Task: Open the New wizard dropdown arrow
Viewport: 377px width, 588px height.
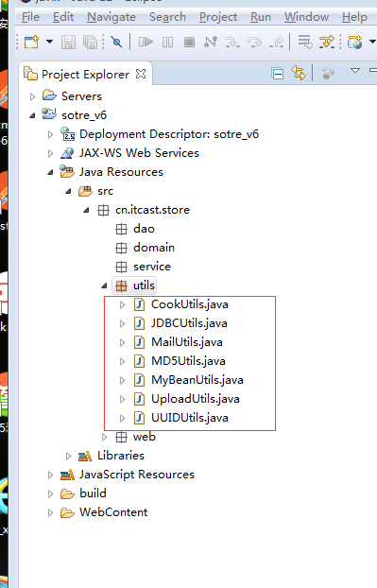Action: pos(49,42)
